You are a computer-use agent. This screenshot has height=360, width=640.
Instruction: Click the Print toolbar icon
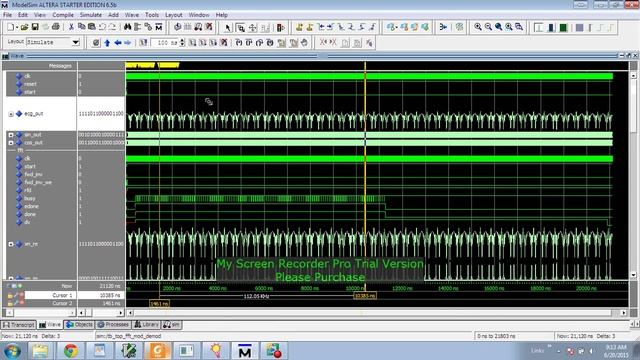(x=56, y=27)
